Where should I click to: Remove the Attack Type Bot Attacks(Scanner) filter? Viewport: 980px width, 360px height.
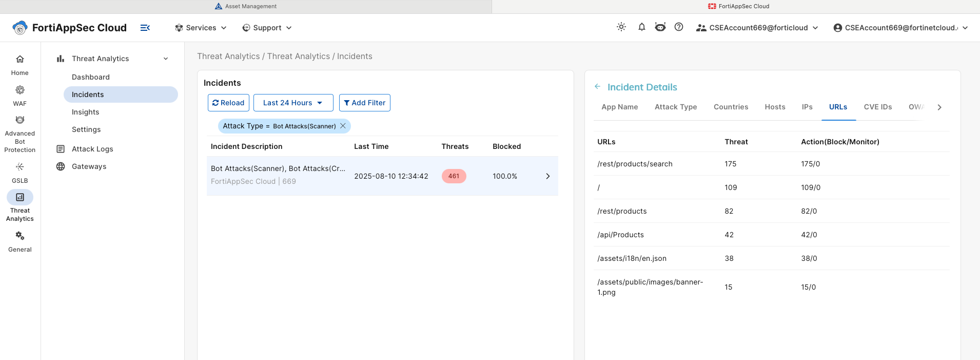[x=343, y=126]
